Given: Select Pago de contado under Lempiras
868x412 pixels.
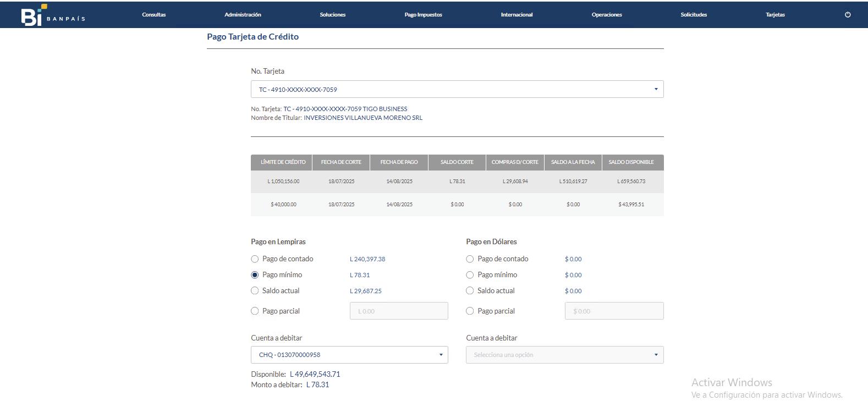Looking at the screenshot, I should pyautogui.click(x=255, y=259).
